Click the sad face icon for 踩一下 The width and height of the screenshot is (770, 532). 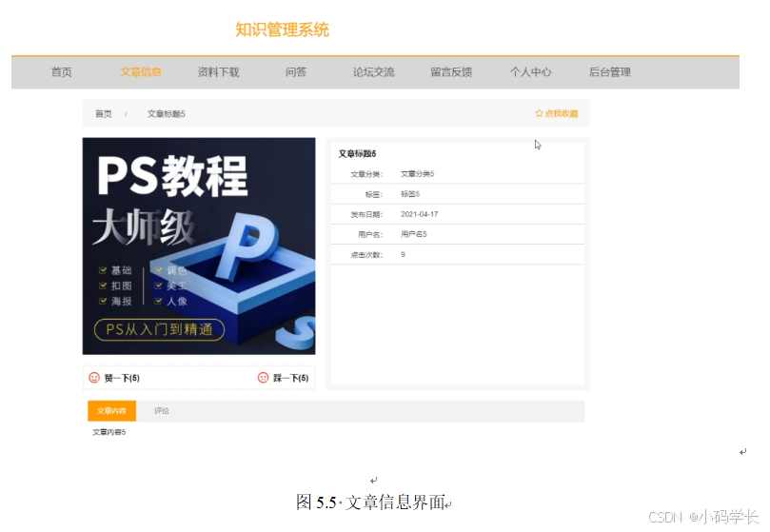pos(264,377)
